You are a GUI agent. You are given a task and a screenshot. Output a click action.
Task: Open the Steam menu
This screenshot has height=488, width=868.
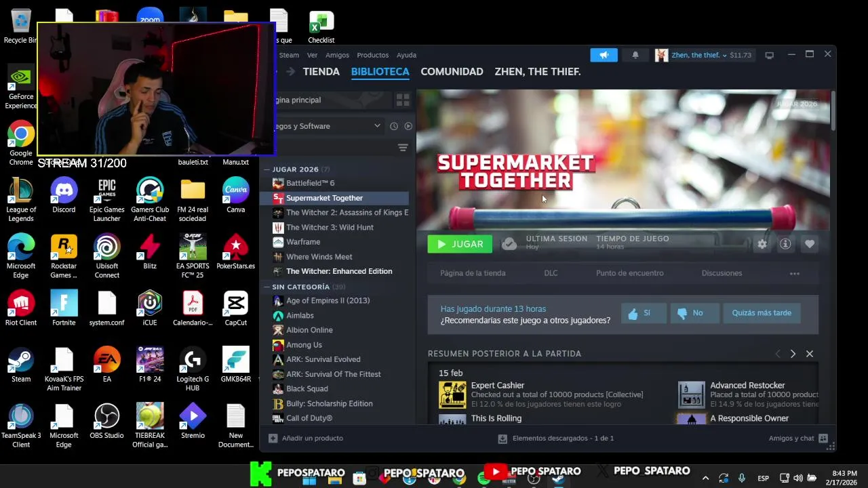pos(289,55)
